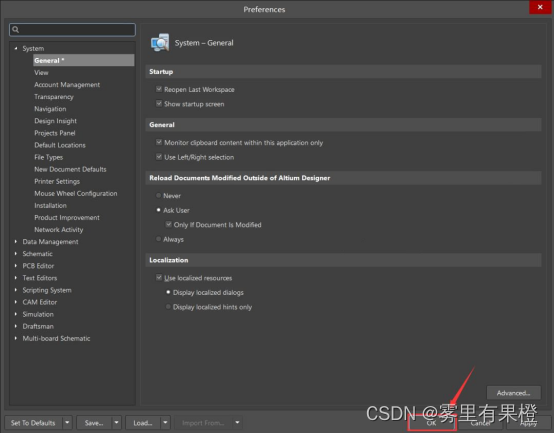Select the Always reload option
The image size is (554, 433).
pyautogui.click(x=158, y=239)
